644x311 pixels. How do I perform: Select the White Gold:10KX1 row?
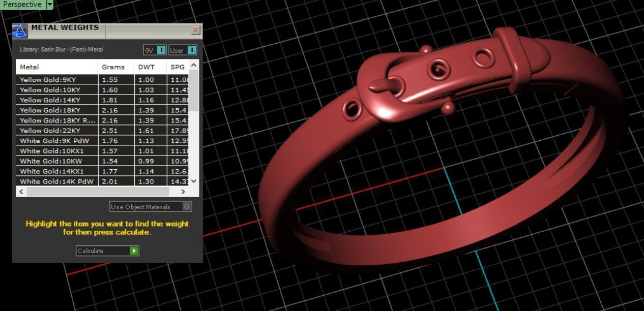[103, 151]
